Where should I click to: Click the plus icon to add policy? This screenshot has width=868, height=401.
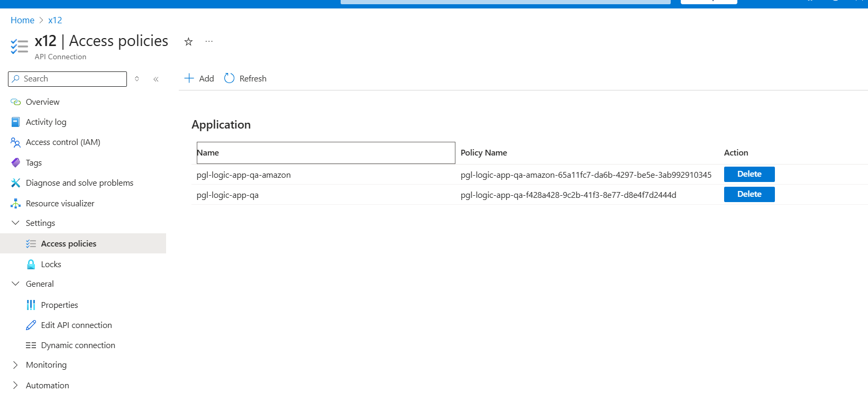point(189,78)
